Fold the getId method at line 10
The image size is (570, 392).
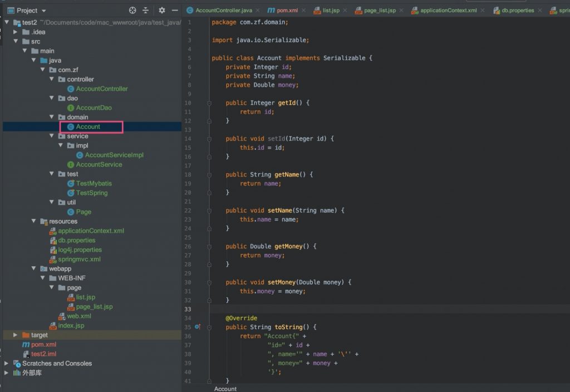point(209,103)
